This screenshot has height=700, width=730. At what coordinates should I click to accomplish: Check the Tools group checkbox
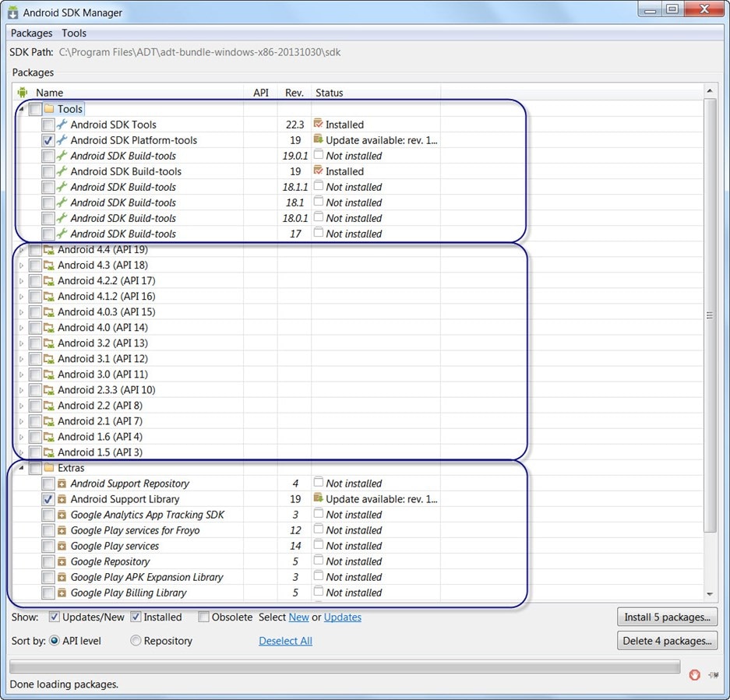click(35, 109)
